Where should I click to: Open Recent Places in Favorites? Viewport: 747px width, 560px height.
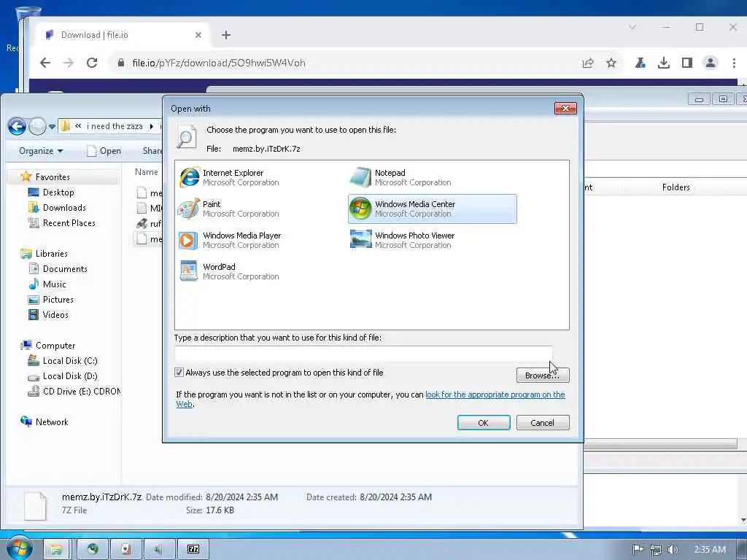[69, 223]
